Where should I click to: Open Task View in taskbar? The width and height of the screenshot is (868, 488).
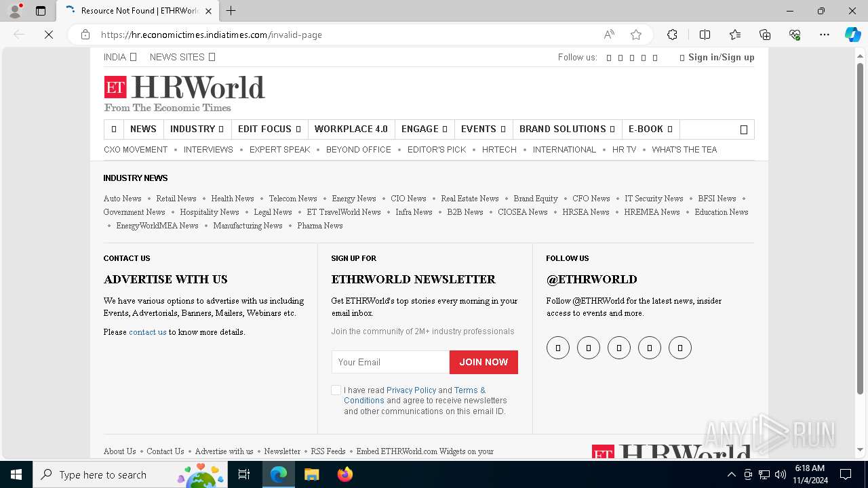[244, 474]
